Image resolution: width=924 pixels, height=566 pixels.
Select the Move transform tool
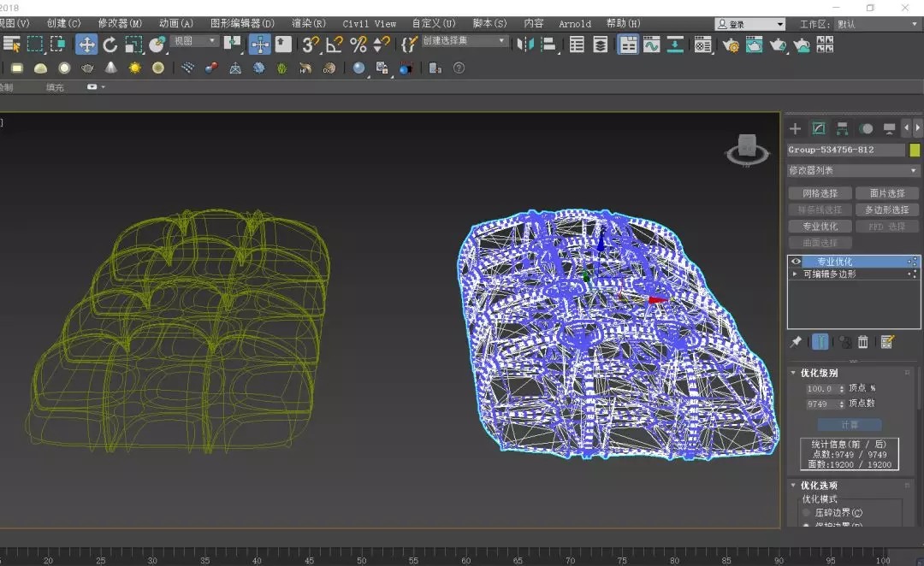pyautogui.click(x=86, y=44)
